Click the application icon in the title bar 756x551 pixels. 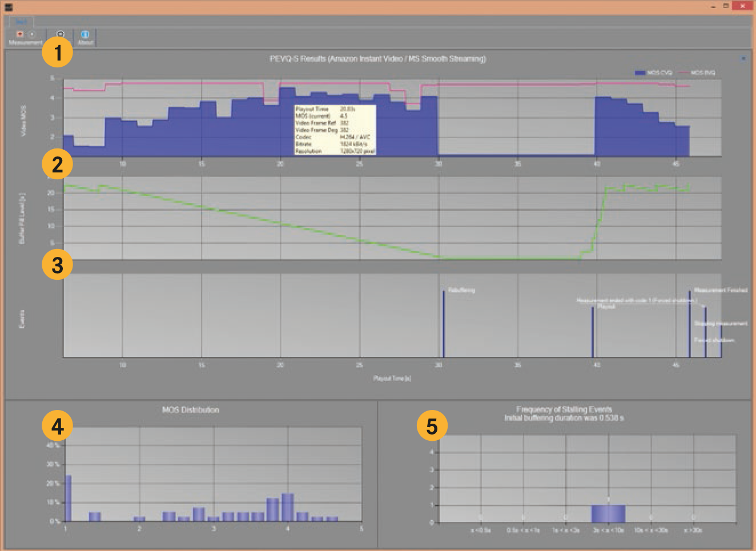8,7
